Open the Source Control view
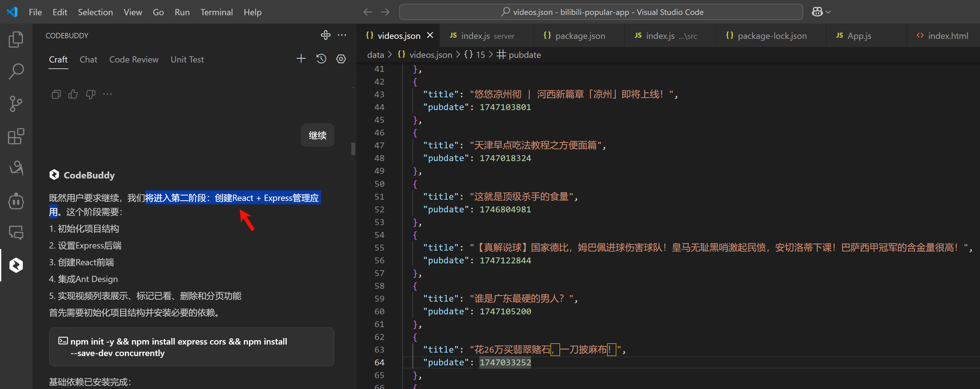This screenshot has width=980, height=389. tap(16, 104)
